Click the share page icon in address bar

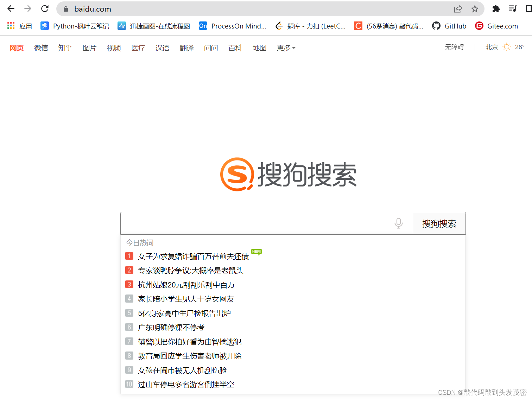pos(458,9)
